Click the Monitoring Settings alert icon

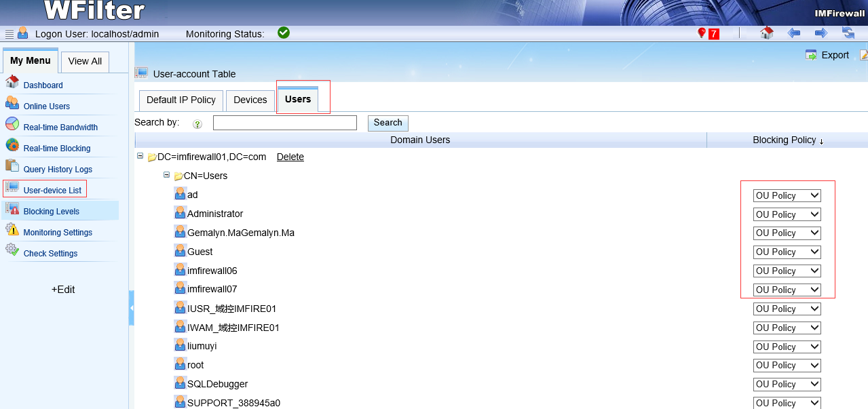pos(12,230)
